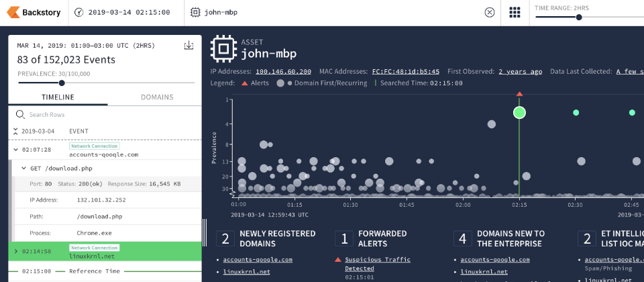Collapse the 02:07:28 event row
Viewport: 644px width, 282px height.
point(15,150)
